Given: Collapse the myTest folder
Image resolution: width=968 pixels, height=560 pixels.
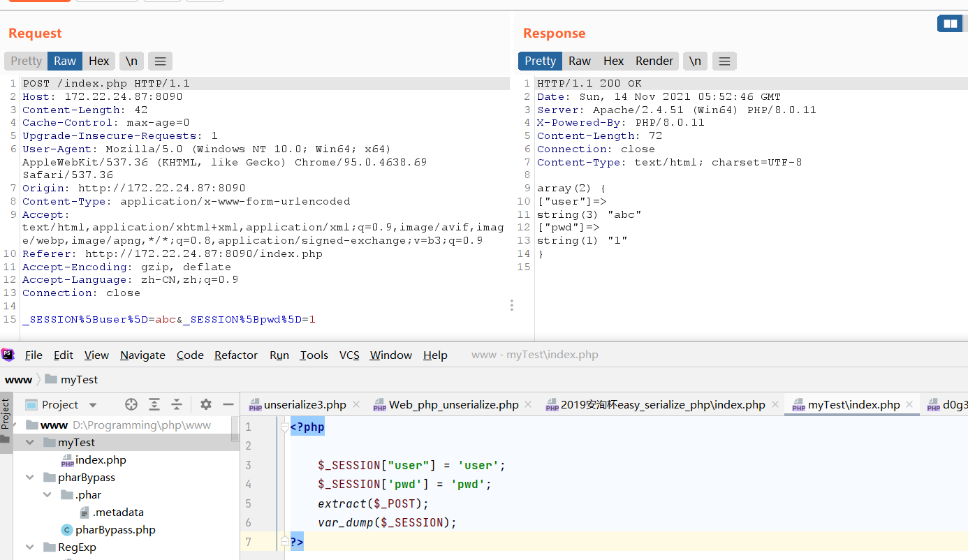Looking at the screenshot, I should click(30, 443).
